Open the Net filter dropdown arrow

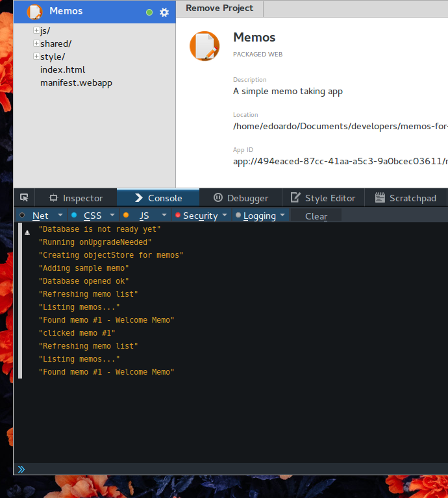pos(60,215)
